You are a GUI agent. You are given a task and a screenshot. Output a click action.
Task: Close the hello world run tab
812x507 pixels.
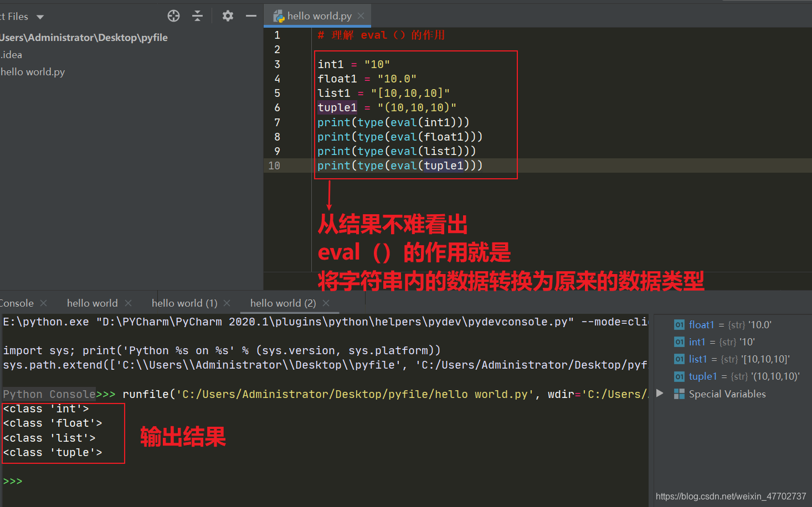[129, 303]
